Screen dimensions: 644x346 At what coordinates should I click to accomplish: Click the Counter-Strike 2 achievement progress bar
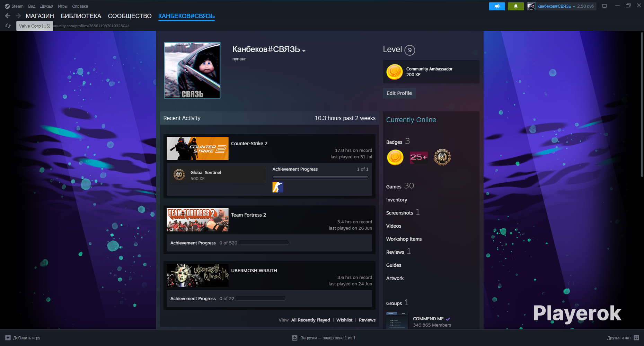320,177
